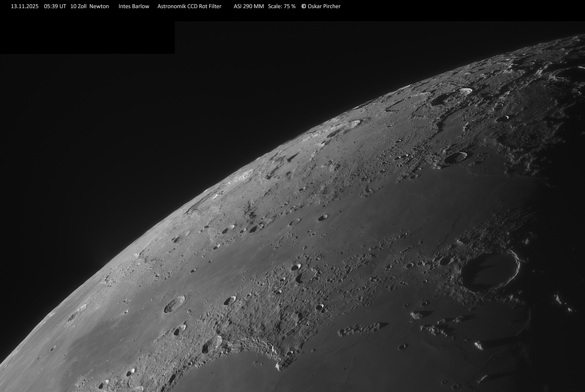Viewport: 585px width, 392px height.
Task: Click the shadowed crater above the dark mare at right
Action: click(455, 158)
